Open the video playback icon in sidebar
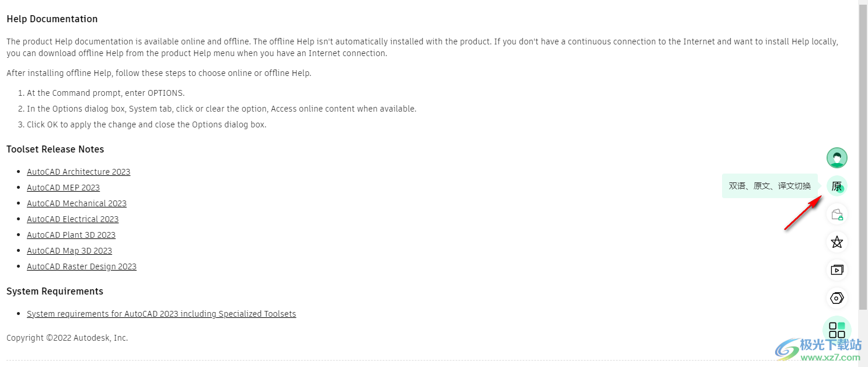Screen dimensions: 868x367 (x=836, y=270)
